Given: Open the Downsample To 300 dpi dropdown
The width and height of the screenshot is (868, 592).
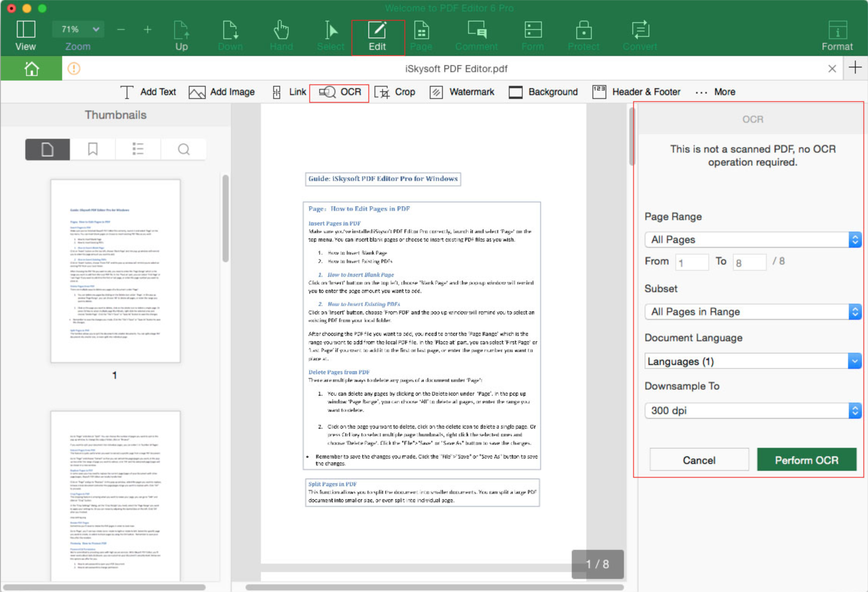Looking at the screenshot, I should [x=753, y=411].
